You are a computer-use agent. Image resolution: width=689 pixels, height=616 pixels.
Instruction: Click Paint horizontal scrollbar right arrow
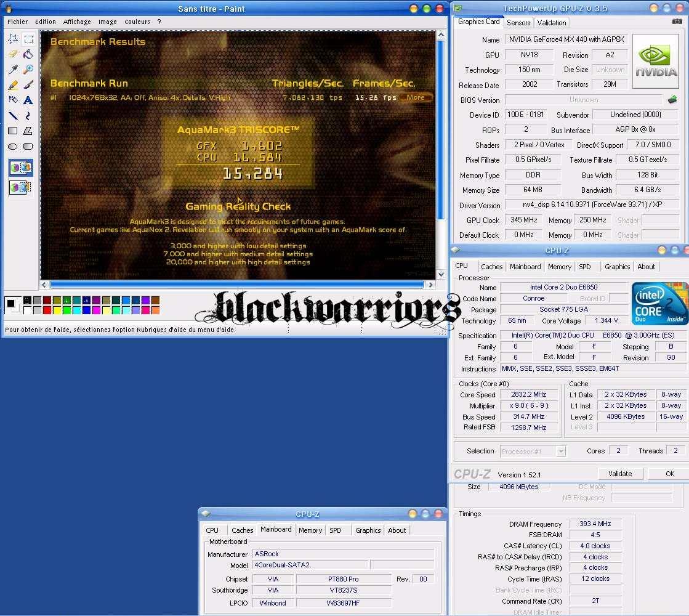430,285
